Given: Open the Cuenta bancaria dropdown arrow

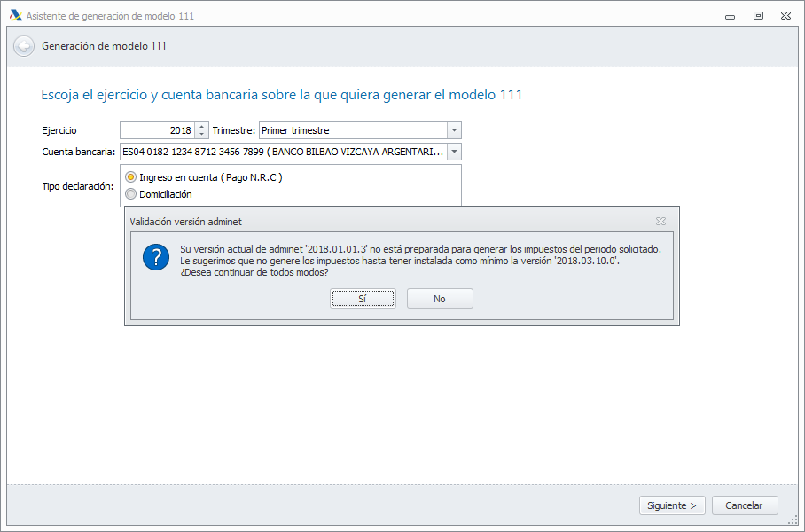Looking at the screenshot, I should point(454,152).
